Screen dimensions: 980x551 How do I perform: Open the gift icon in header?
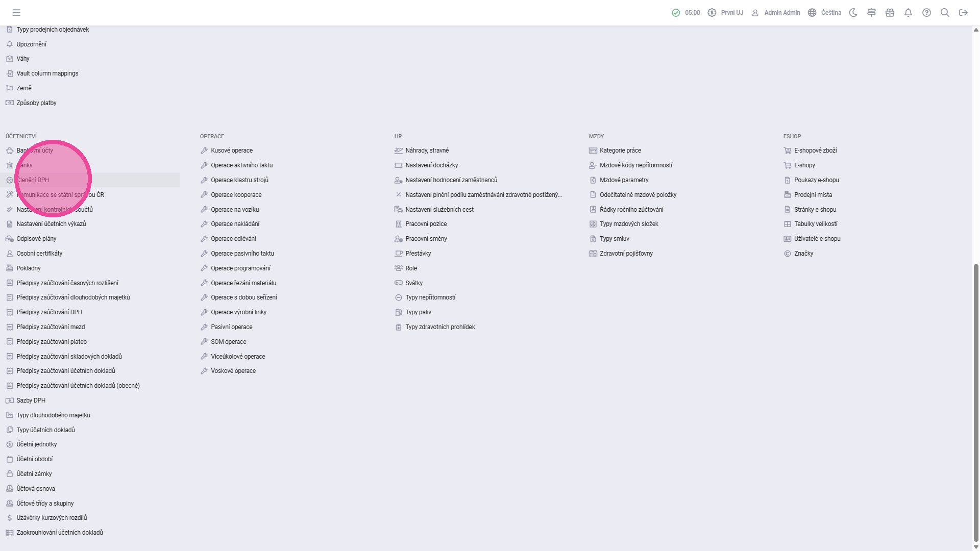pyautogui.click(x=890, y=13)
